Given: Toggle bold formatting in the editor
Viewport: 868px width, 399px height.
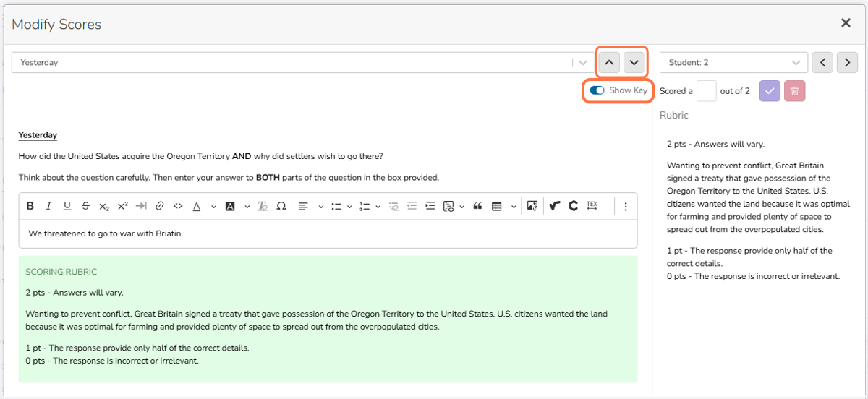Looking at the screenshot, I should 30,206.
